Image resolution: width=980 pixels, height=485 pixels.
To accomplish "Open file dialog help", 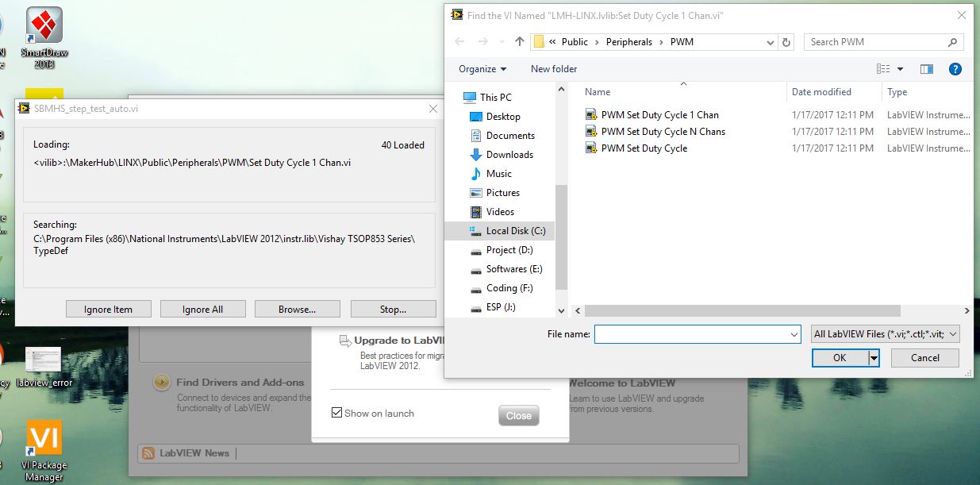I will point(955,69).
